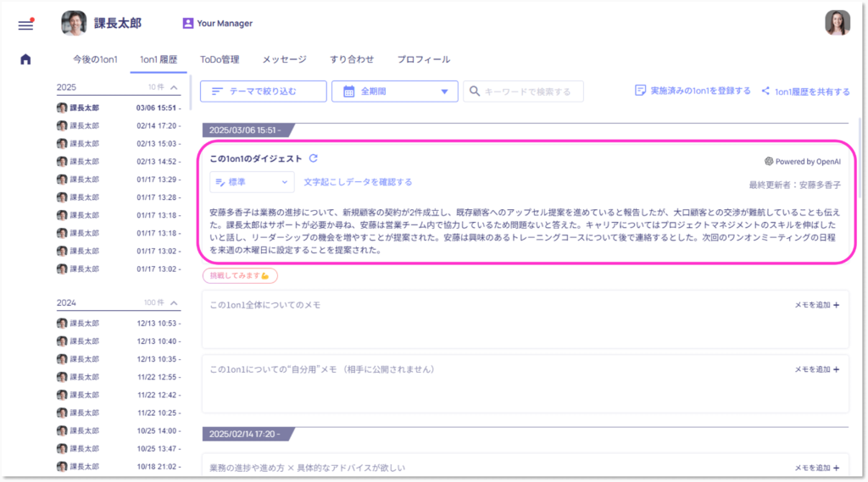Click the 100 件 count label
The image size is (868, 482).
pos(154,302)
